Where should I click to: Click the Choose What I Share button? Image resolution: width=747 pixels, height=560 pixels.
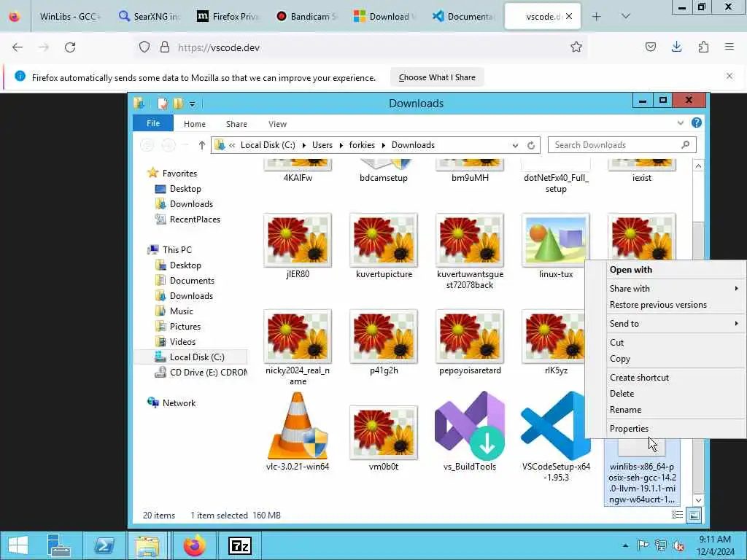[x=437, y=77]
